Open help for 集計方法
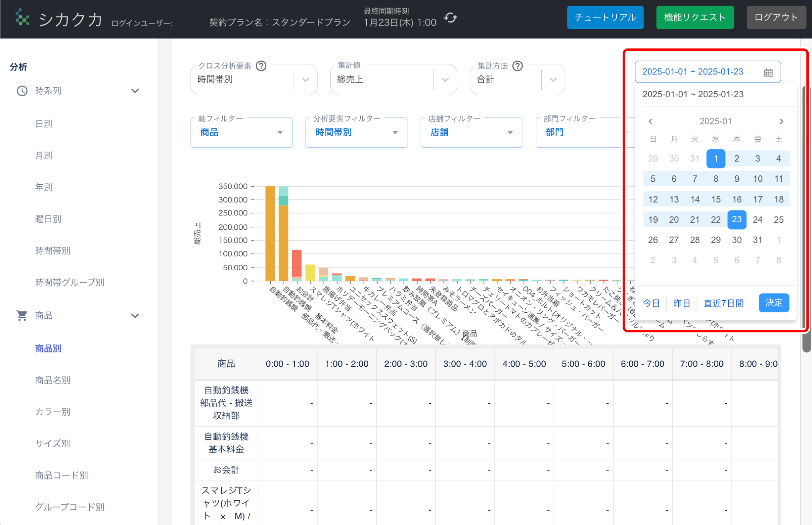 pos(517,66)
